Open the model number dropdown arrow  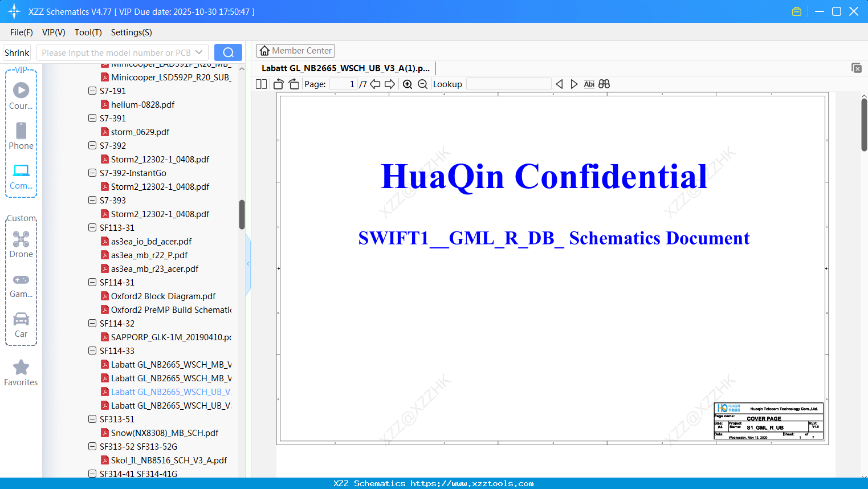[x=199, y=52]
